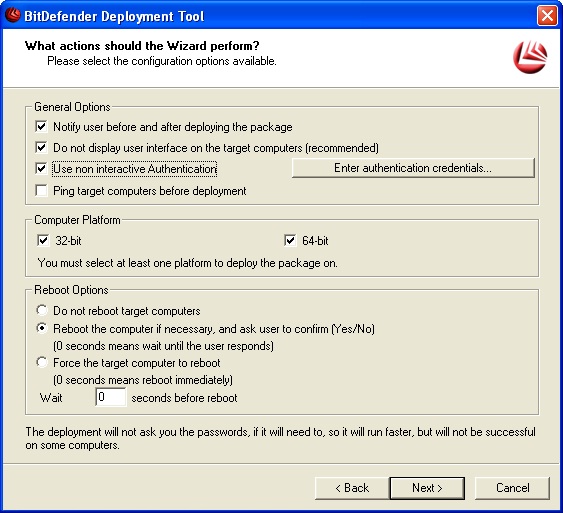Image resolution: width=563 pixels, height=513 pixels.
Task: Click the 'seconds before reboot' label
Action: pos(184,398)
